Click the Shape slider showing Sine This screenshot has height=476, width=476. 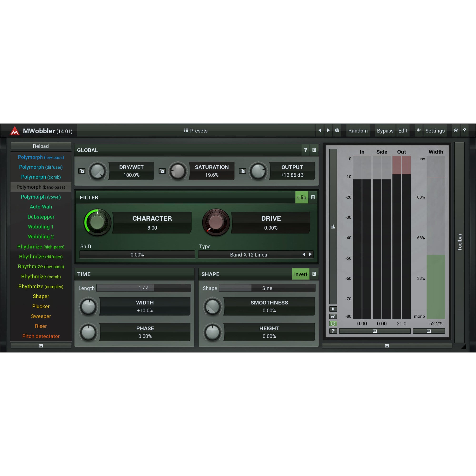pos(267,288)
